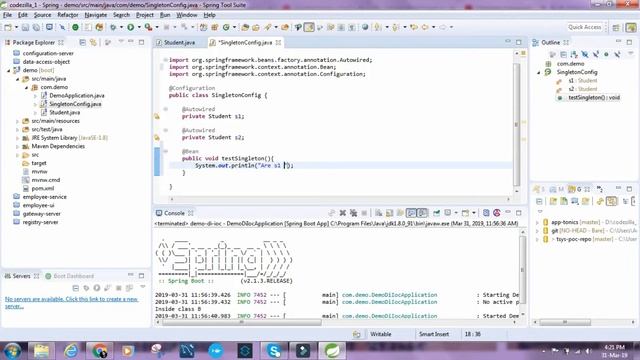
Task: Toggle Pin Console in Console toolbar
Action: pyautogui.click(x=436, y=213)
